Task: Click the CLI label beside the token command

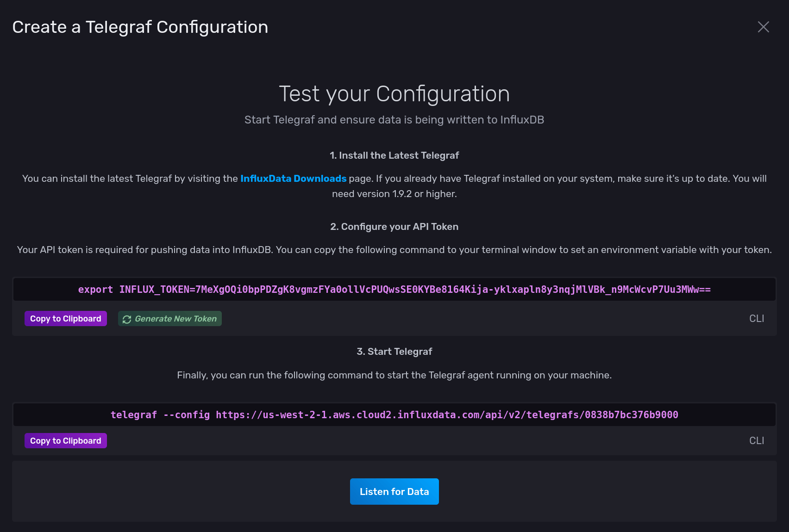Action: pyautogui.click(x=757, y=318)
